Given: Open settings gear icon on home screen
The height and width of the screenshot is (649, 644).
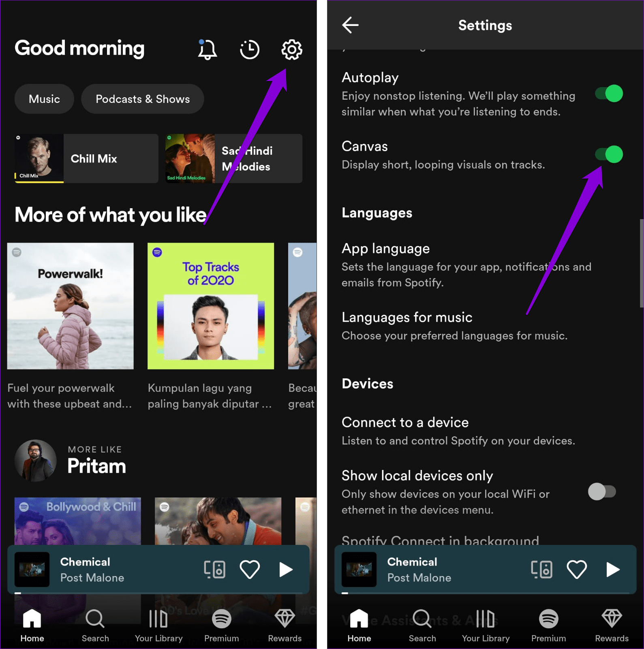Looking at the screenshot, I should click(x=291, y=49).
